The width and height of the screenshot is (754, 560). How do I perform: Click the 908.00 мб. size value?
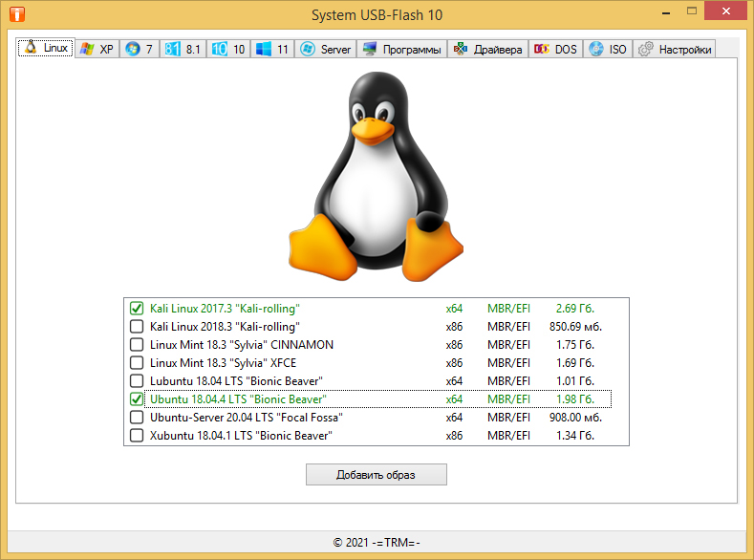tap(575, 418)
